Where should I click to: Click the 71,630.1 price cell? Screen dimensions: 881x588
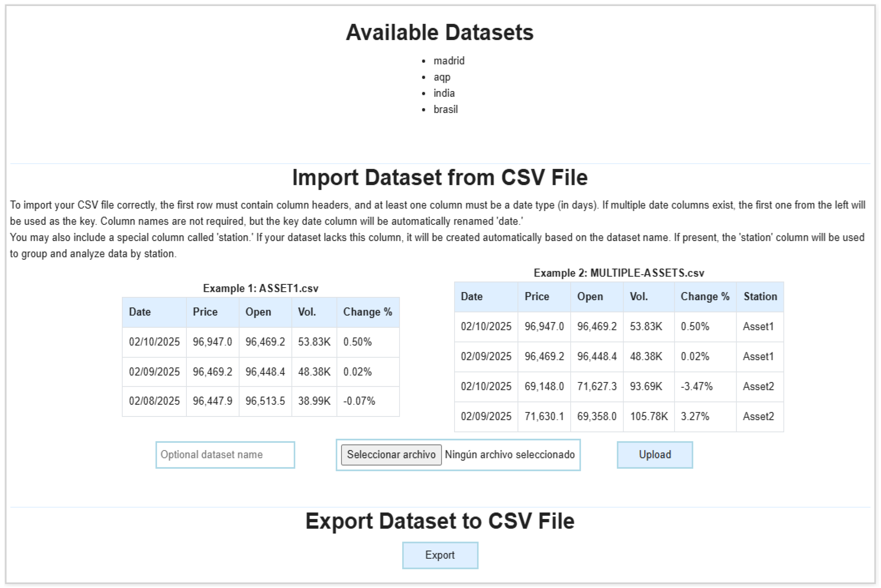pos(544,417)
